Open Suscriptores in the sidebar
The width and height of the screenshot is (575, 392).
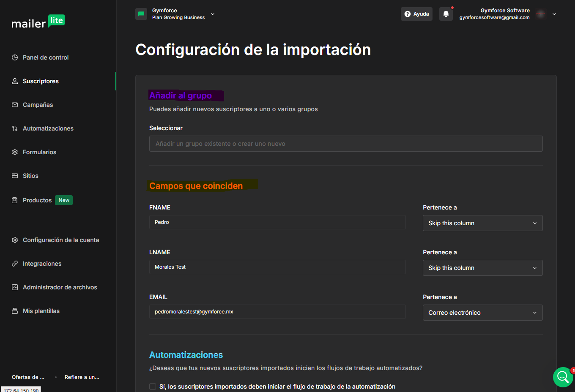coord(41,81)
